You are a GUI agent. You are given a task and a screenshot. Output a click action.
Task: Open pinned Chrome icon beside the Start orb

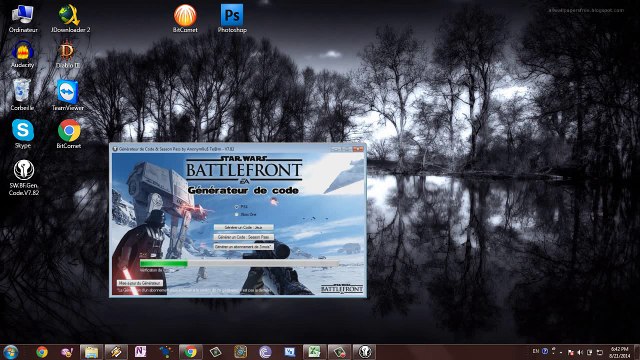pos(42,352)
